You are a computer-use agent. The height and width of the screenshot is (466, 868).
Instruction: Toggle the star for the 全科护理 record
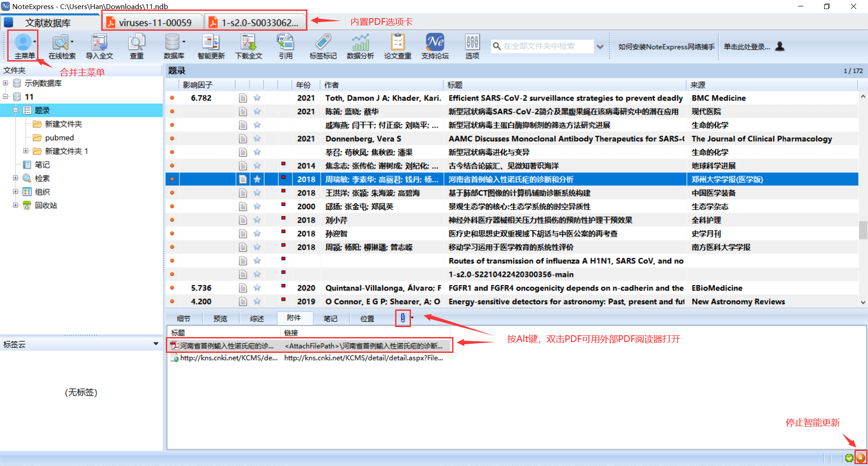[x=257, y=220]
